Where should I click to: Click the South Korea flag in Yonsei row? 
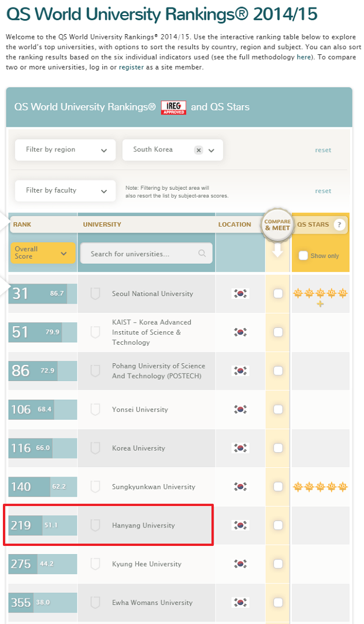[x=240, y=409]
